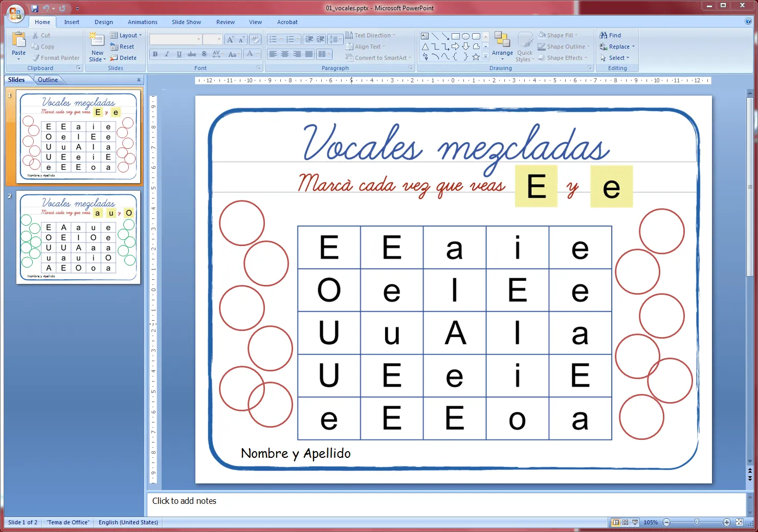This screenshot has height=532, width=758.
Task: Open the font size combo box
Action: click(x=212, y=39)
